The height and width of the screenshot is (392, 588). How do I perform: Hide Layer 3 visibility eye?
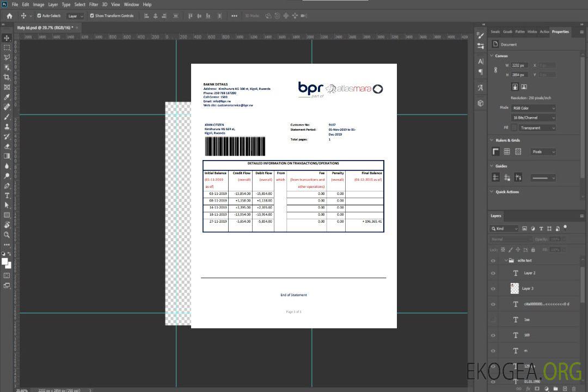click(493, 289)
